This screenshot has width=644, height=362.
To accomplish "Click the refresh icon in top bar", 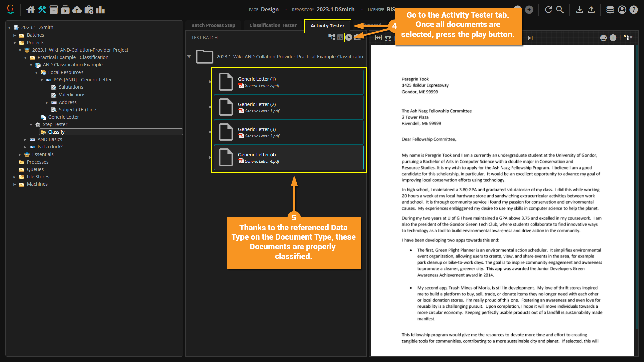I will [x=548, y=10].
